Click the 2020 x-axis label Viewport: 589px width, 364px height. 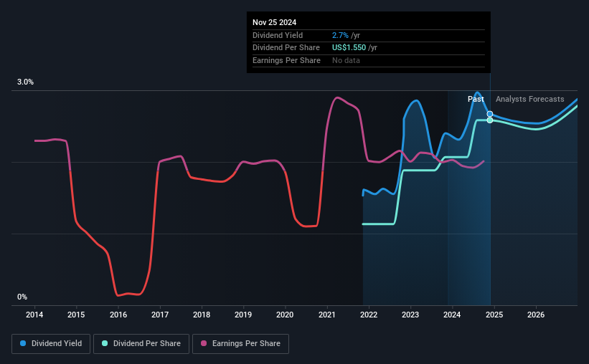[285, 315]
